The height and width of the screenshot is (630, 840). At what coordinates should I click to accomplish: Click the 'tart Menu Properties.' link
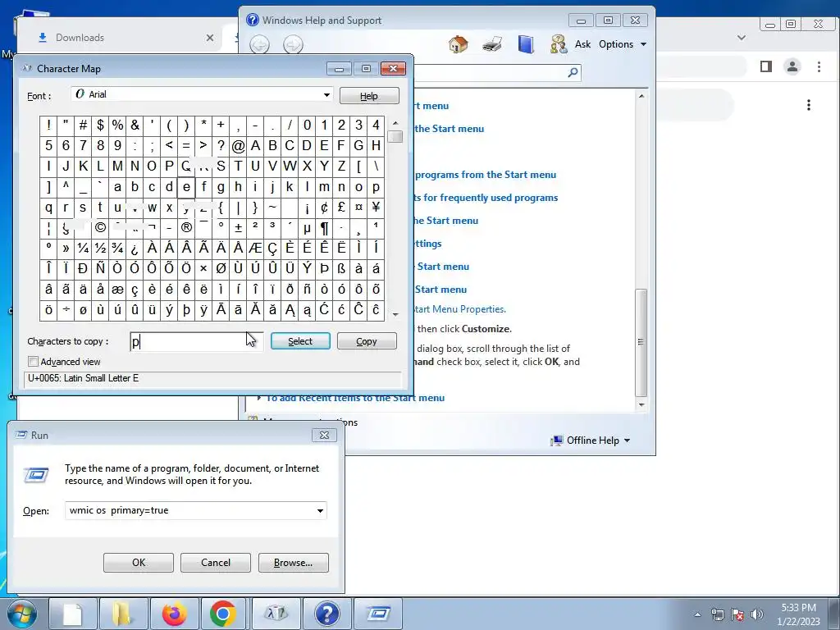click(x=459, y=309)
